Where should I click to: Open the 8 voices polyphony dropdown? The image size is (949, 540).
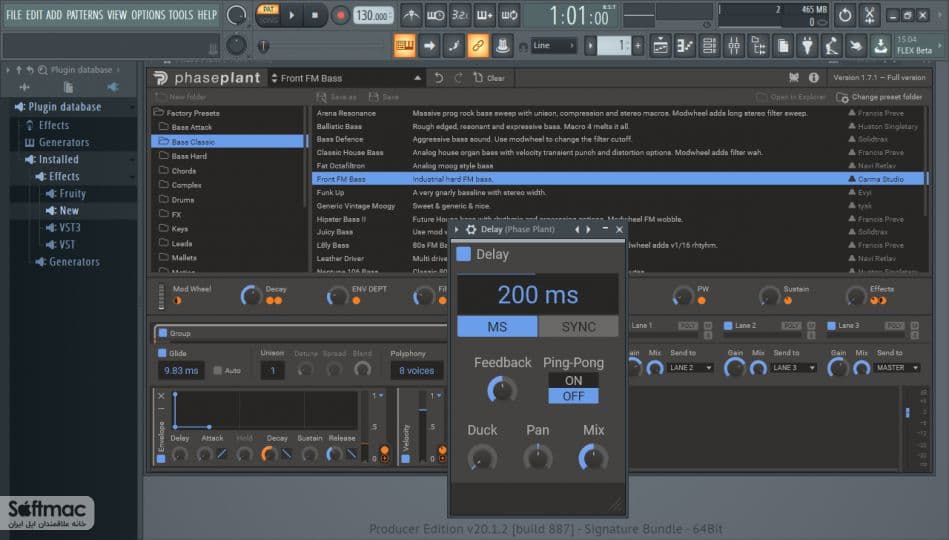[x=416, y=370]
